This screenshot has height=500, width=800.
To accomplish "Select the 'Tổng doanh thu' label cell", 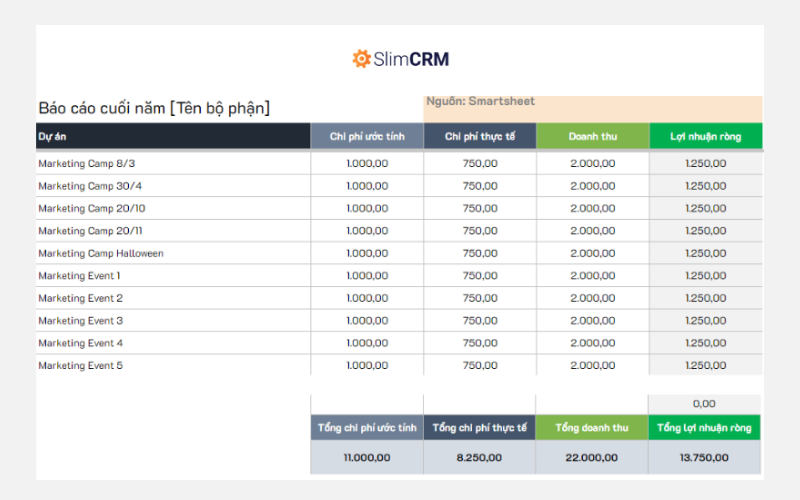I will click(592, 428).
